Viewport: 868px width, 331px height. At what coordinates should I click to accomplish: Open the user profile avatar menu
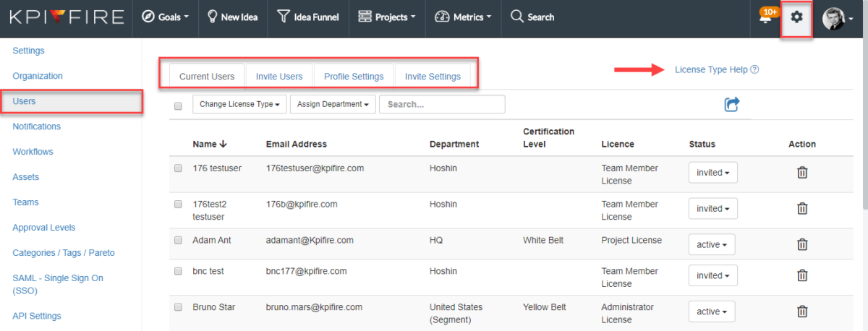tap(838, 18)
